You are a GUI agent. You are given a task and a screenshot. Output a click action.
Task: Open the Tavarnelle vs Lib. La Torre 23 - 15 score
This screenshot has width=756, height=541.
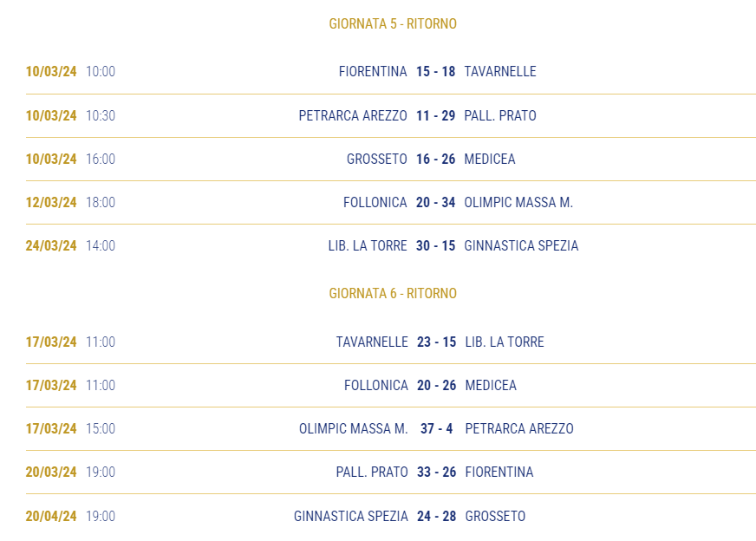coord(436,342)
